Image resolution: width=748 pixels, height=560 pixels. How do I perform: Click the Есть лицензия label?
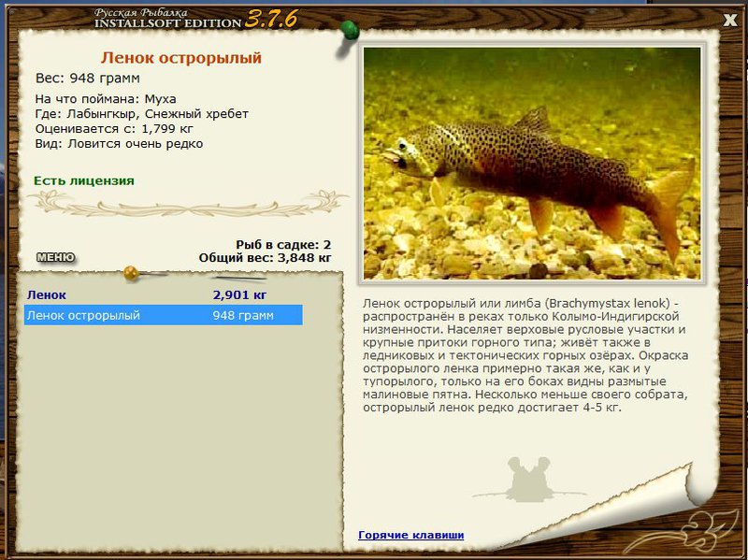(84, 180)
